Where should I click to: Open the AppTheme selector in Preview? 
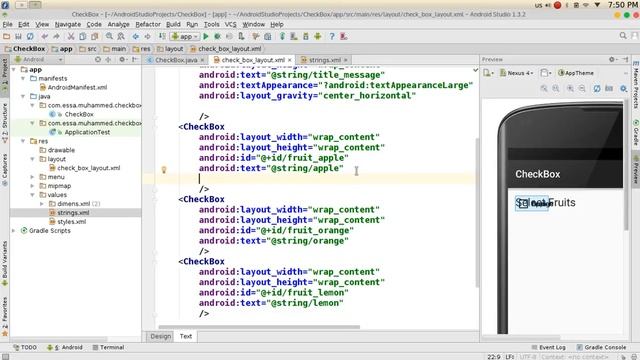click(576, 73)
